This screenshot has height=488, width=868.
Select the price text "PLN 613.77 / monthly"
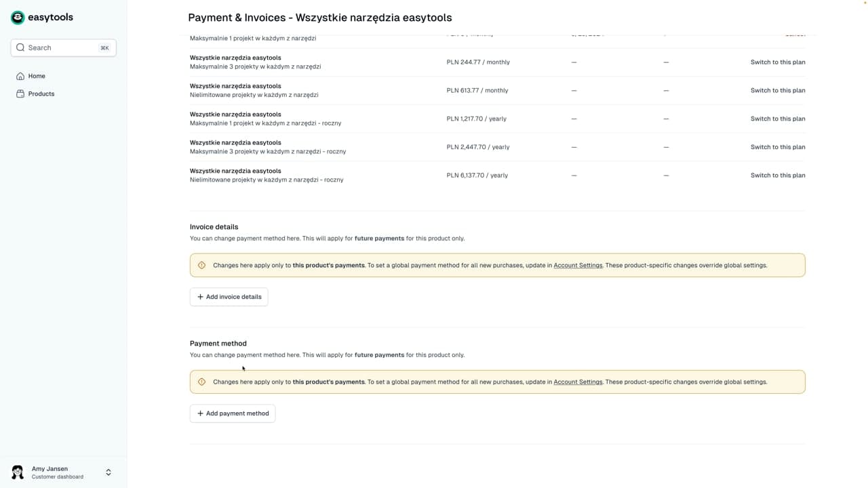[x=477, y=91]
